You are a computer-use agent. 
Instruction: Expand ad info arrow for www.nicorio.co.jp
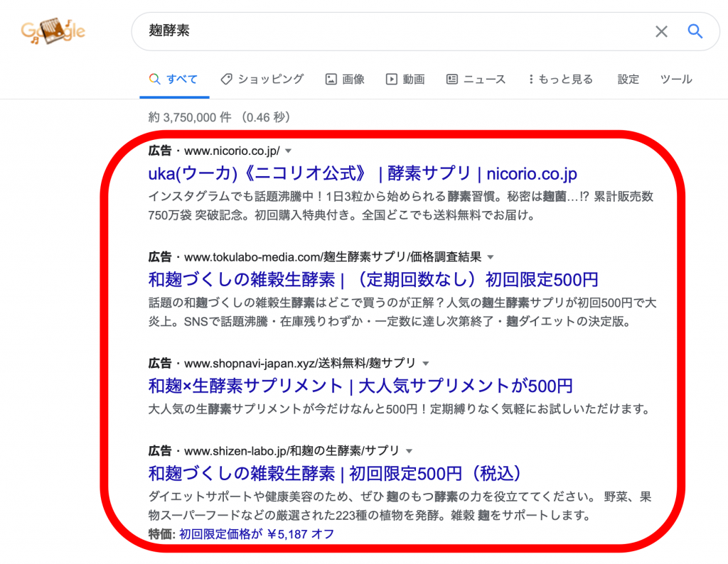coord(289,151)
